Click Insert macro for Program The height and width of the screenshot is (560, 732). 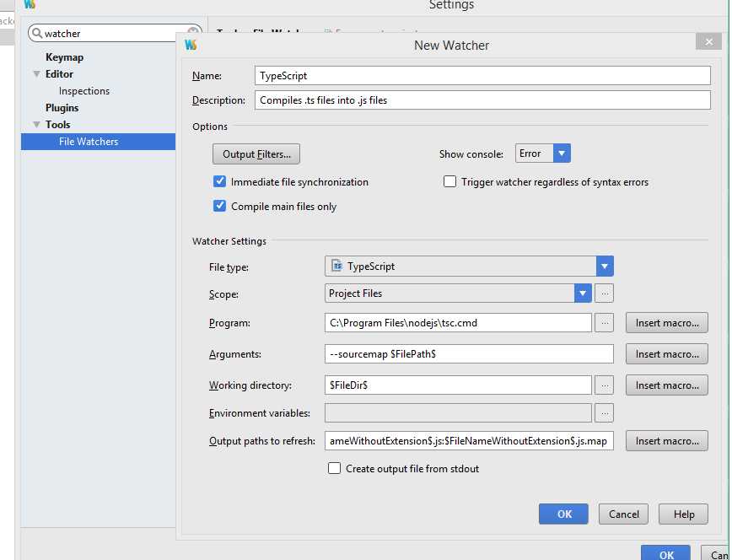pos(666,323)
